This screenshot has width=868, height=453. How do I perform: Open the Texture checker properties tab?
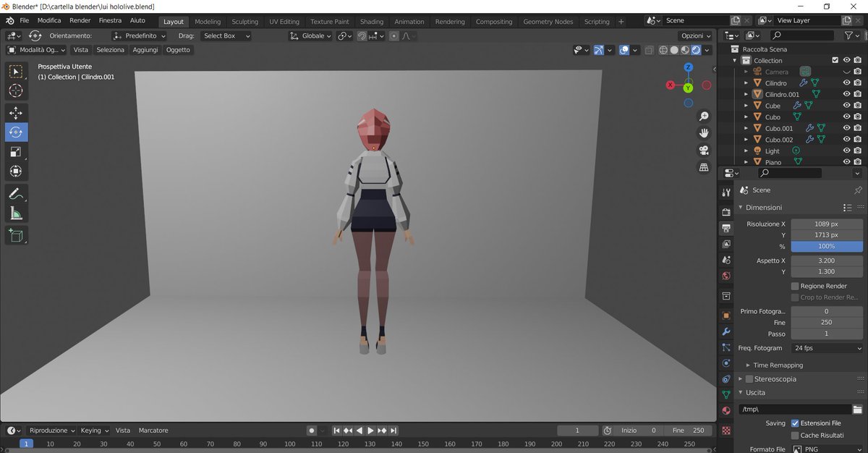tap(726, 430)
